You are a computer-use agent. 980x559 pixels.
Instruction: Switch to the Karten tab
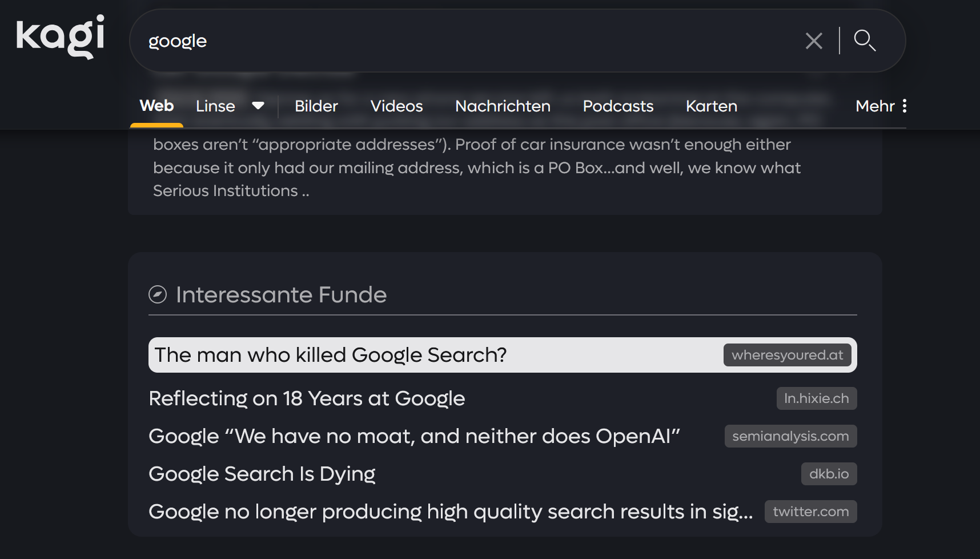pyautogui.click(x=712, y=106)
